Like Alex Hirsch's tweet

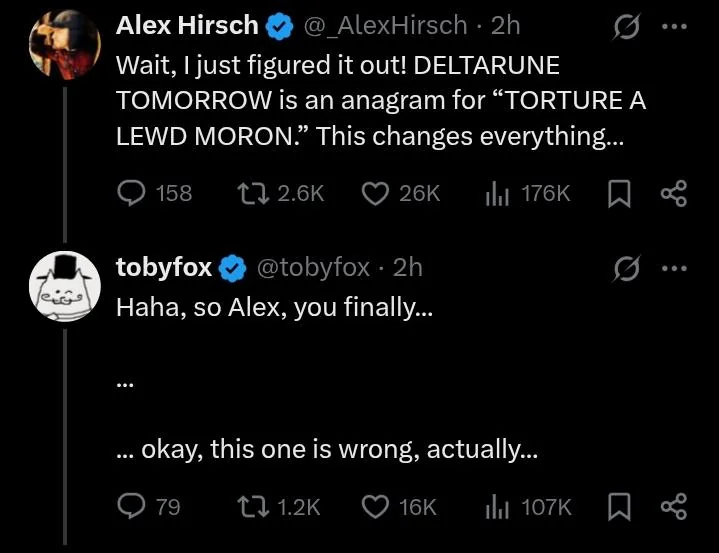tap(375, 193)
